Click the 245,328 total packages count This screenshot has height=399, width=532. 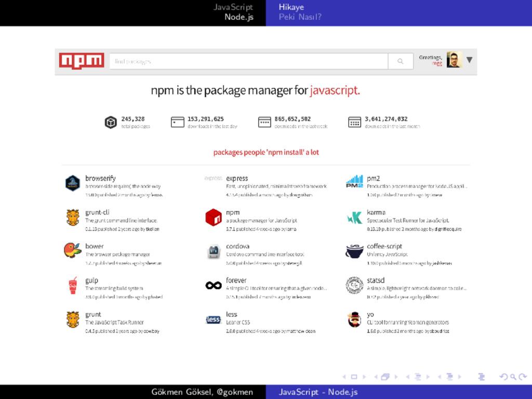133,119
